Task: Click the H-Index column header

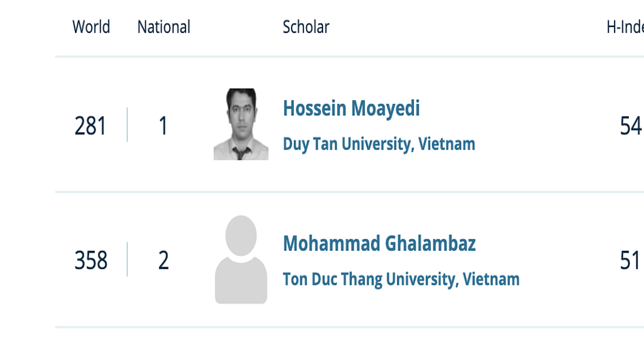Action: [625, 27]
